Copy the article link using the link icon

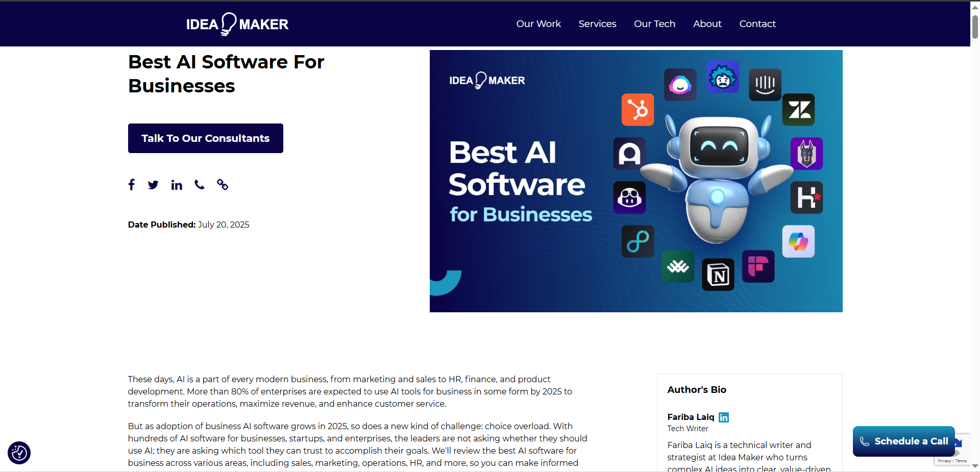(x=222, y=185)
